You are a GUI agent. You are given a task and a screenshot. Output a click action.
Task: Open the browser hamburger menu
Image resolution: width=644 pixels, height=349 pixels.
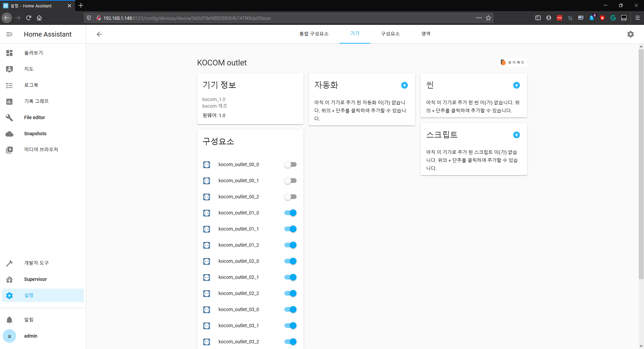(638, 18)
